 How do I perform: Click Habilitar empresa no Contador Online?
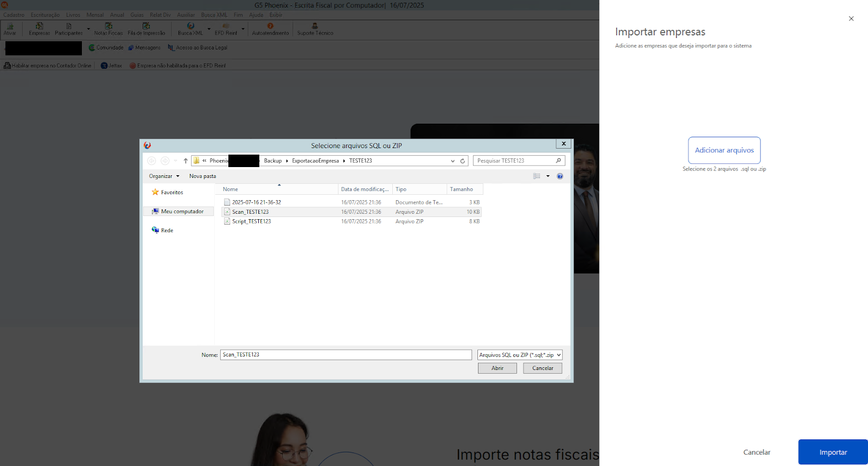tap(48, 66)
